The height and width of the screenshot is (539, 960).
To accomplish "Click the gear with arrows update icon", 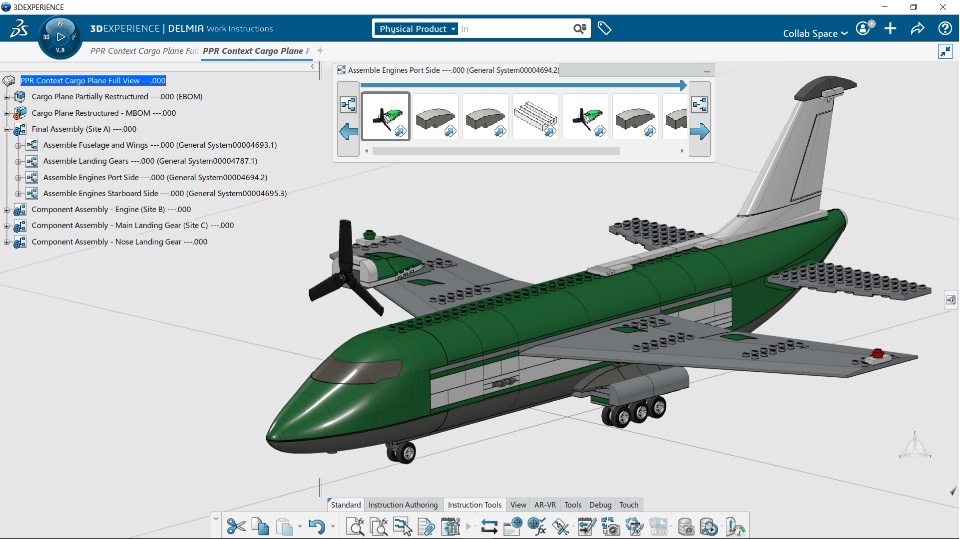I will (x=634, y=526).
